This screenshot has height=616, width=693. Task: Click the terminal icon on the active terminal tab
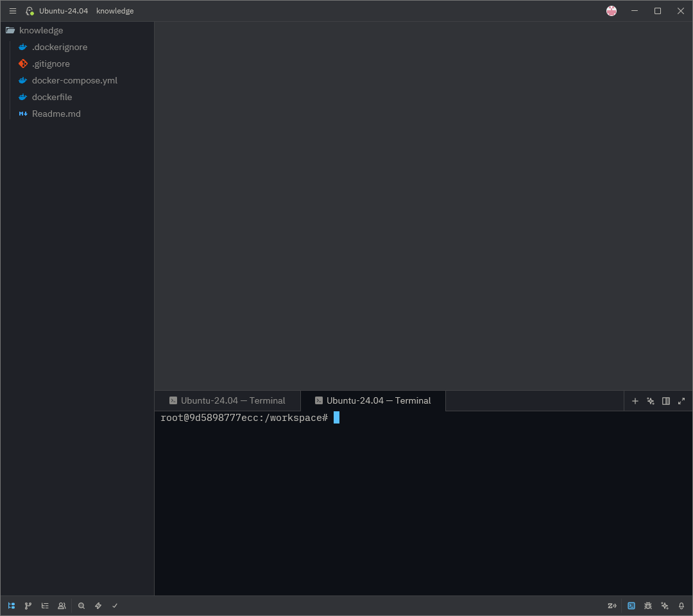click(x=319, y=401)
